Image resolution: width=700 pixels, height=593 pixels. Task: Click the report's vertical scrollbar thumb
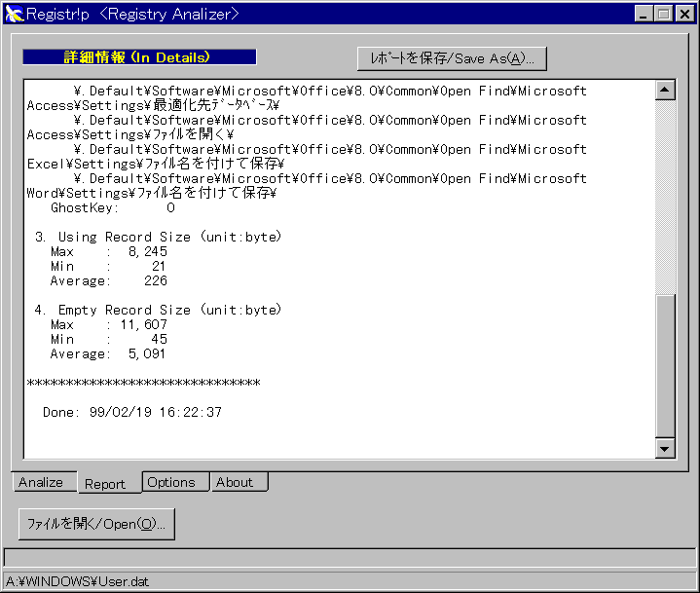[666, 365]
